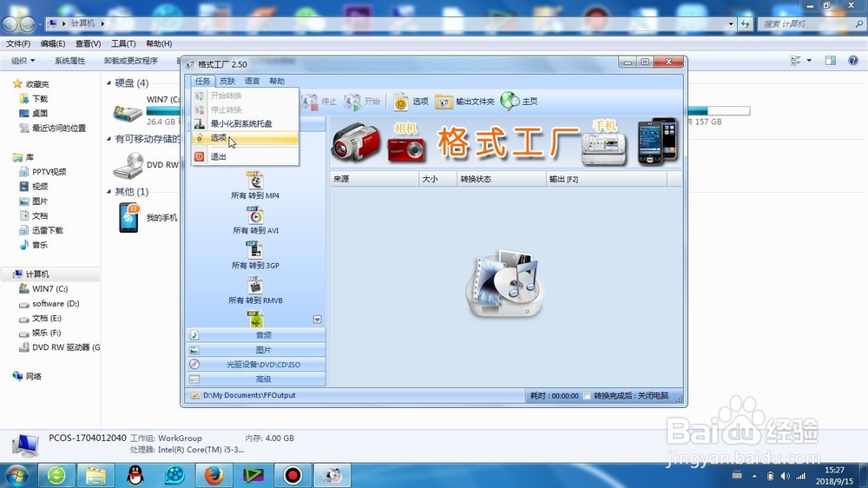This screenshot has width=868, height=488.
Task: Click 组织 dropdown in Explorer toolbar
Action: coord(23,61)
